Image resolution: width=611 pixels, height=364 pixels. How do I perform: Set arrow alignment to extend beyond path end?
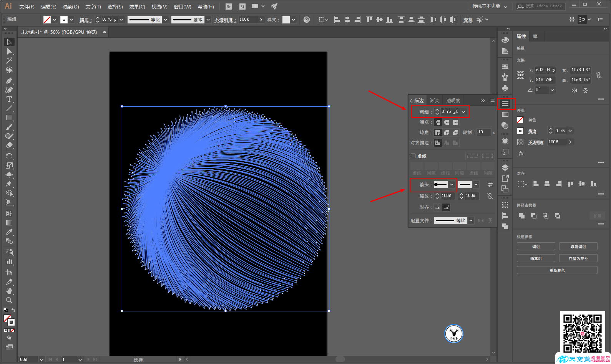[x=437, y=207]
